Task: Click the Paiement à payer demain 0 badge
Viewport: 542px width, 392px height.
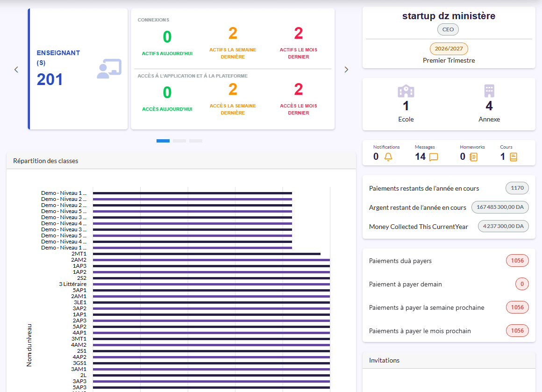Action: 522,284
